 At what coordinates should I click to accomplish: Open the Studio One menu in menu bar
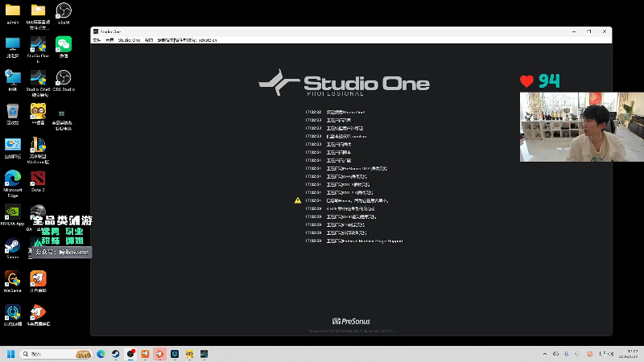click(129, 39)
